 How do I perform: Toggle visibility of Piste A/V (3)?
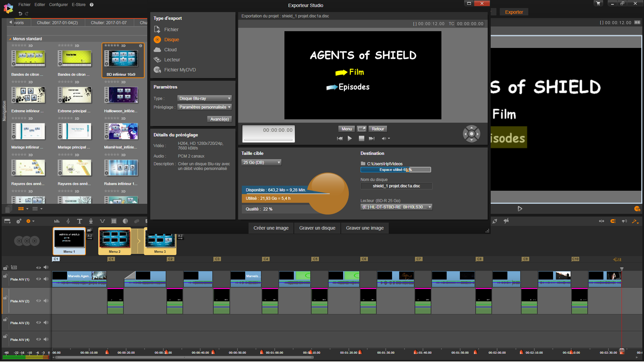(x=39, y=322)
